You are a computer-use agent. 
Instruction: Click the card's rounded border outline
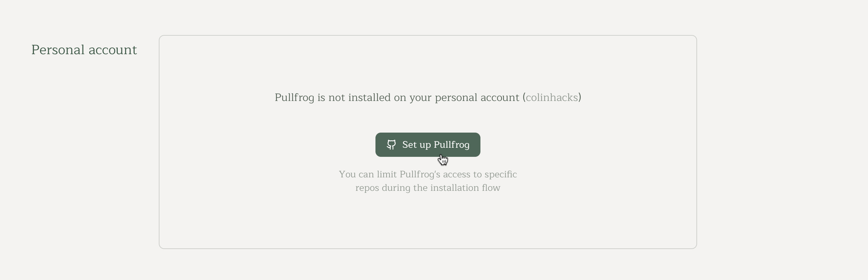[428, 35]
